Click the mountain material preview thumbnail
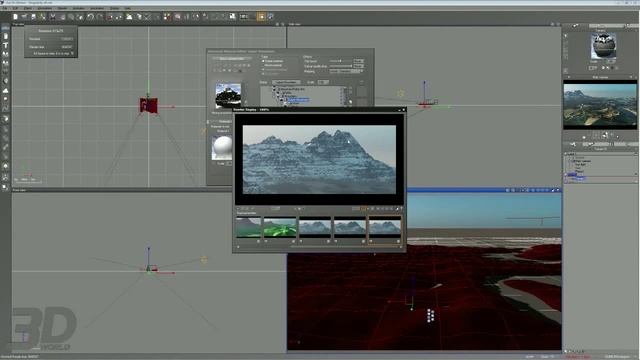Screen dimensions: 640x360 [228, 96]
